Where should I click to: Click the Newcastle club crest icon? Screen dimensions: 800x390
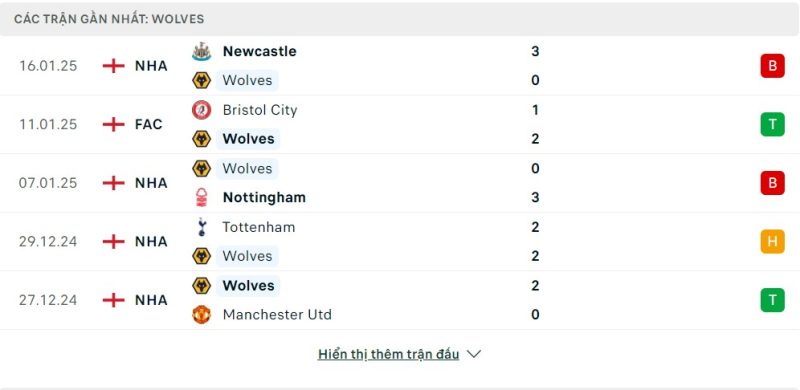point(202,52)
